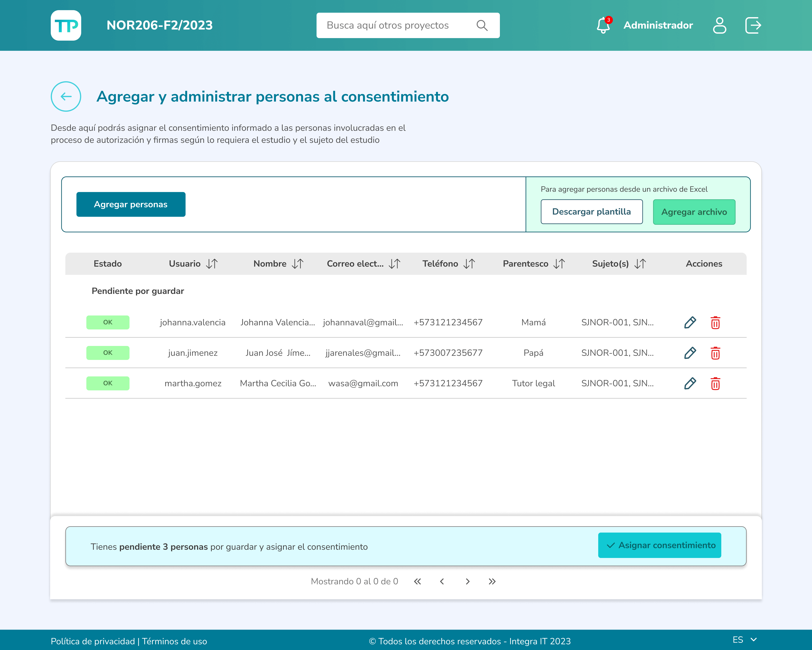
Task: Open Política de privacidad link
Action: point(93,641)
